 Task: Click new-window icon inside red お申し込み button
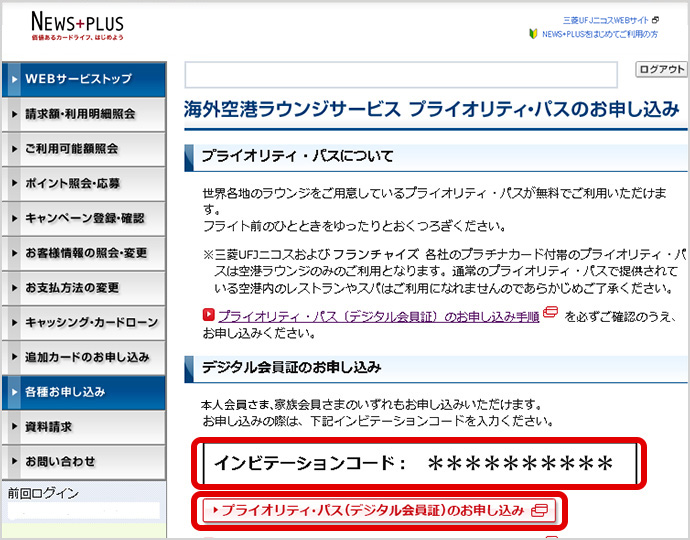pyautogui.click(x=540, y=510)
